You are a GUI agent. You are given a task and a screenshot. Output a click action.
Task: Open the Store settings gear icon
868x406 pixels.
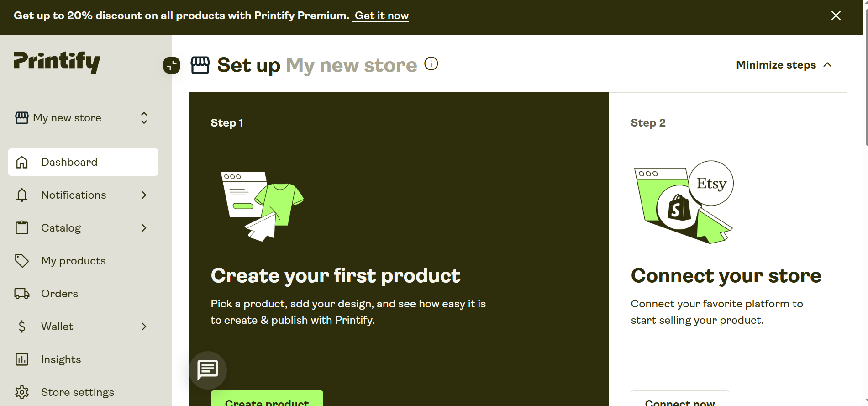point(22,392)
